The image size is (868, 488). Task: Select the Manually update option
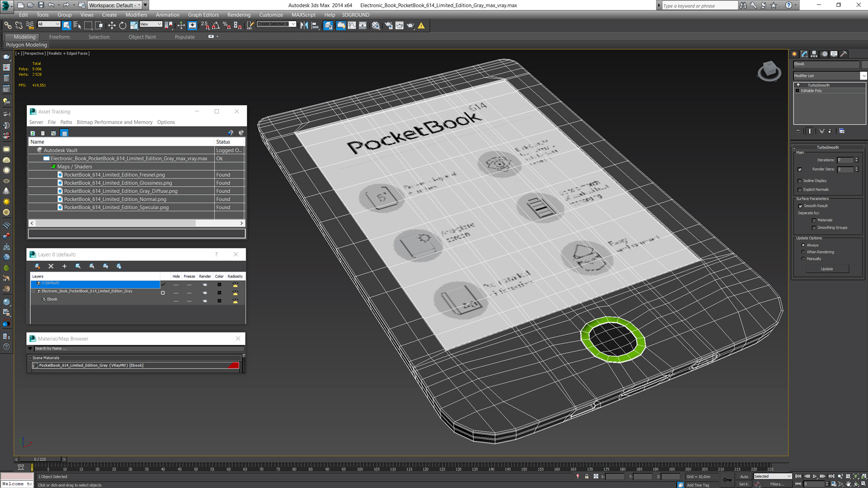tap(803, 258)
